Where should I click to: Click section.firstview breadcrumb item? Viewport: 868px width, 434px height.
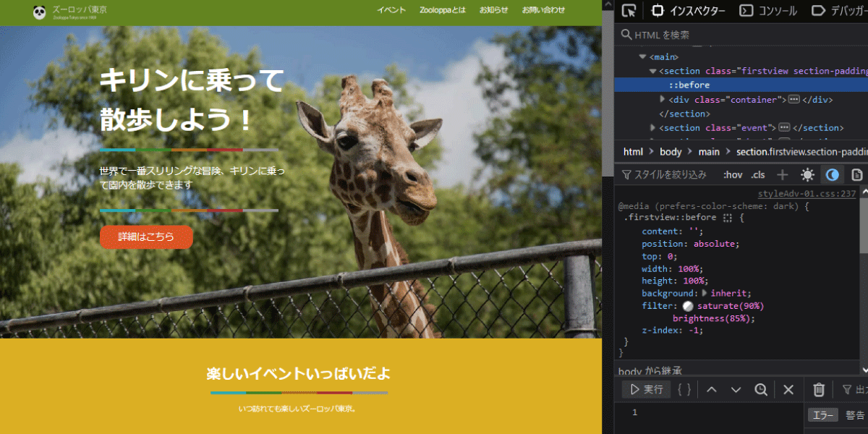[x=801, y=152]
